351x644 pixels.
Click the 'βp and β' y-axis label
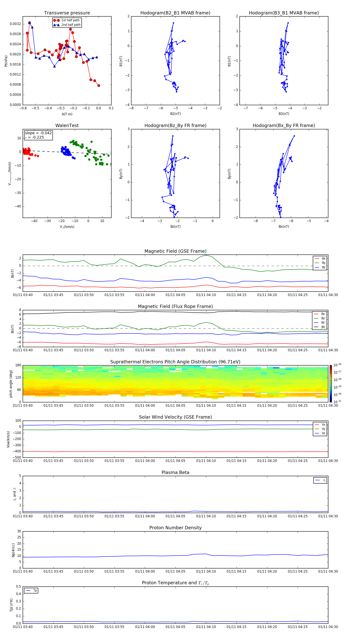pyautogui.click(x=14, y=494)
